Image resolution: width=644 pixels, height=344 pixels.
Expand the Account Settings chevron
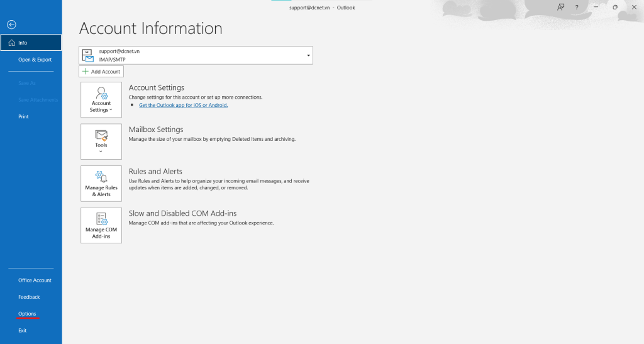(111, 110)
